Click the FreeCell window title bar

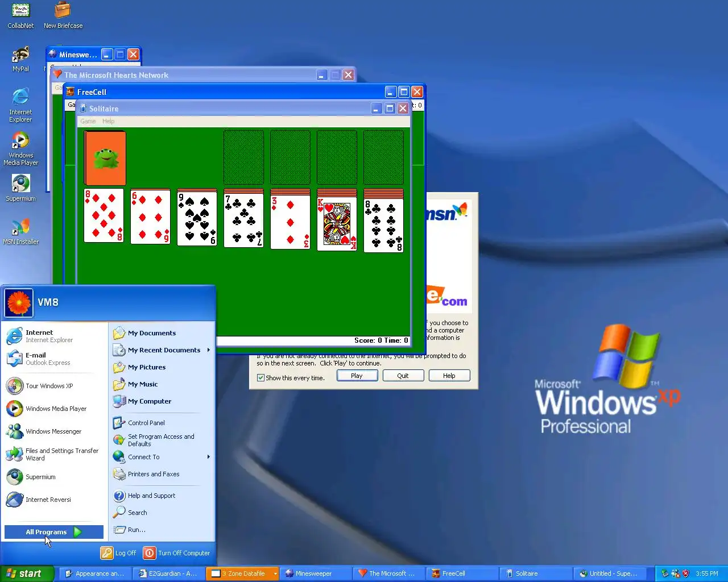(x=227, y=92)
